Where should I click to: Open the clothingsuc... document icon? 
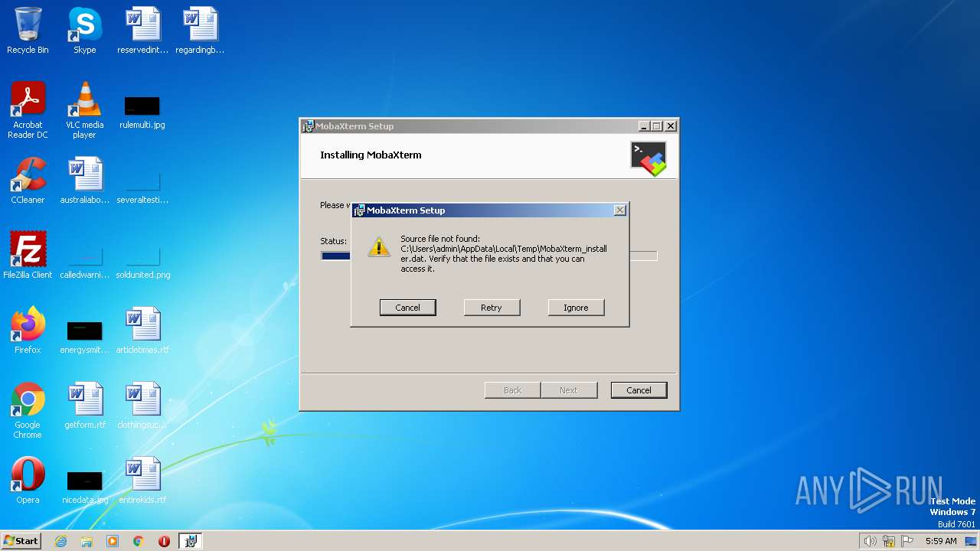click(x=142, y=406)
